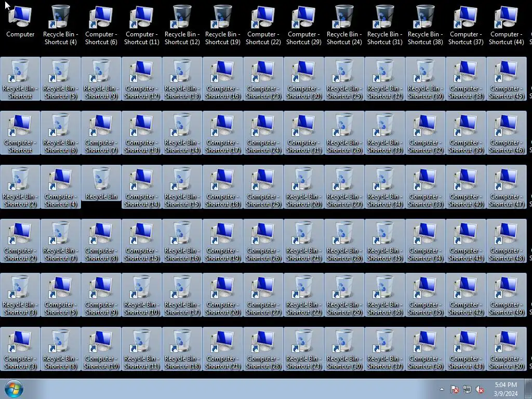
Task: Click the muted volume speaker tray icon
Action: [x=480, y=389]
